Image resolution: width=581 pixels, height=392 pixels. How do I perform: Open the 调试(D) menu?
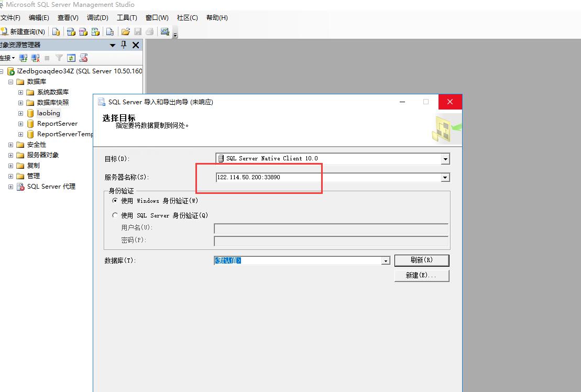click(x=97, y=18)
